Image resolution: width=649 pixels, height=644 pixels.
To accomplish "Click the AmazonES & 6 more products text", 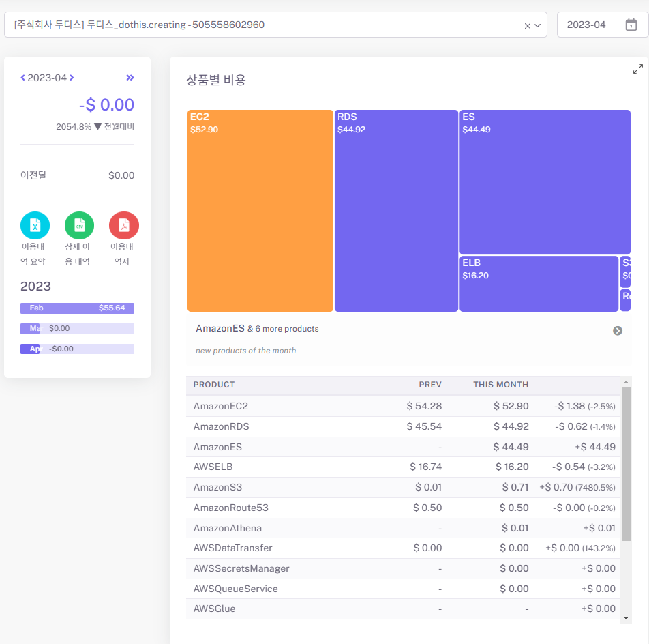I will [257, 328].
